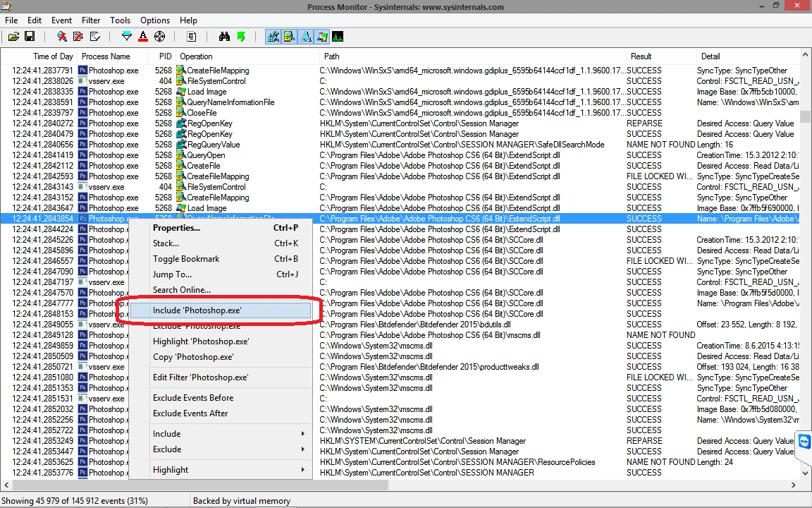Click the Photoshop icon in row 12:24:41,2837791
The width and height of the screenshot is (812, 508).
[x=82, y=70]
